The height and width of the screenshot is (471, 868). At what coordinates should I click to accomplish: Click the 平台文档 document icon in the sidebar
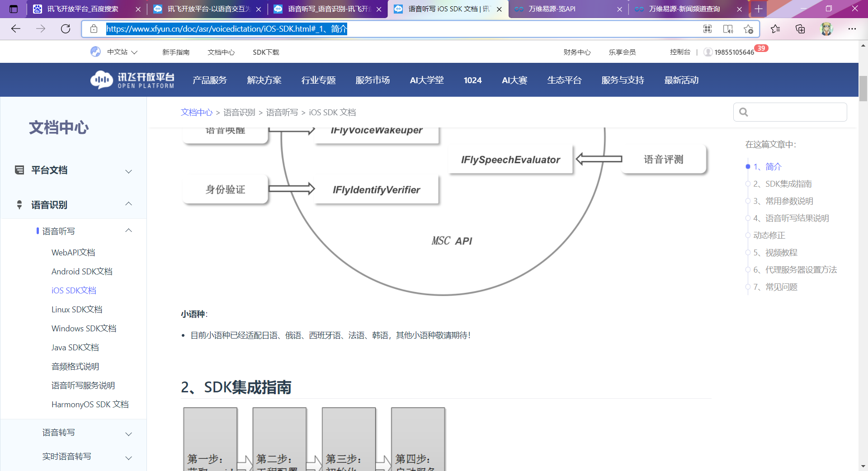pyautogui.click(x=19, y=170)
